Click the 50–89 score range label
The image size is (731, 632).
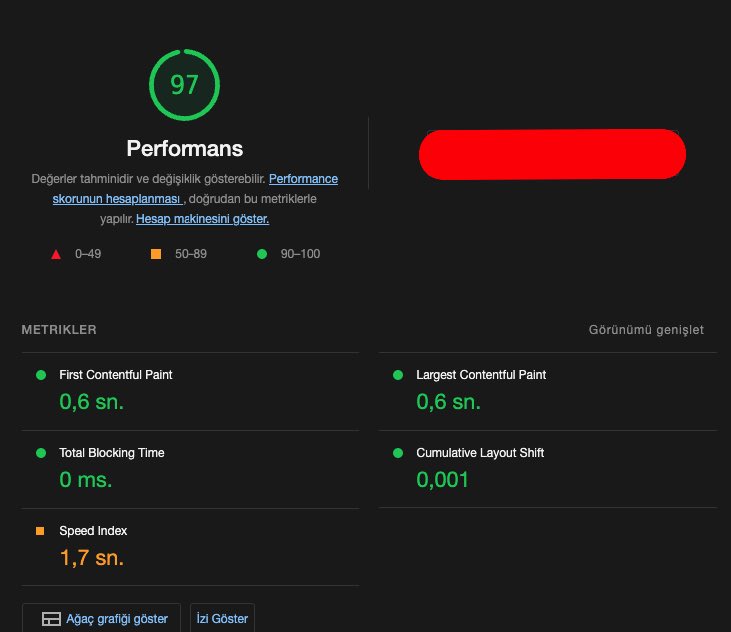(191, 254)
